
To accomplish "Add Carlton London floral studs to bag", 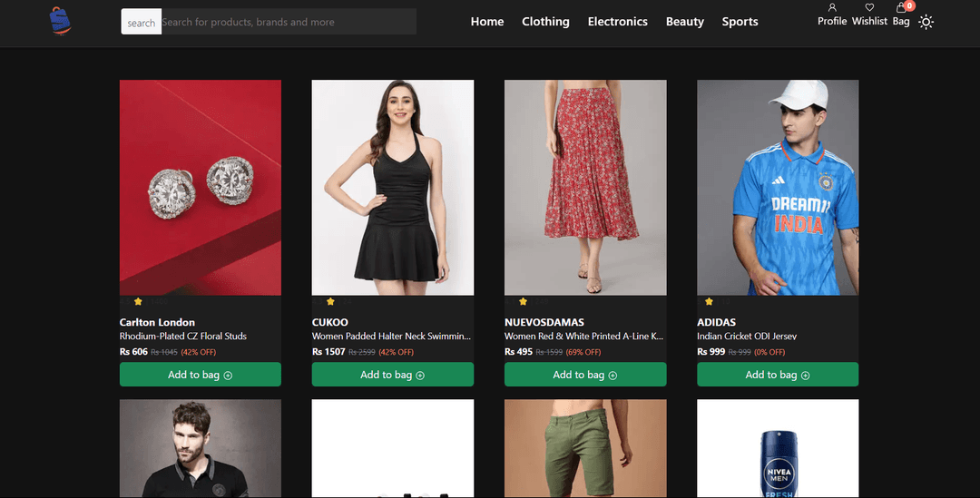I will click(x=200, y=375).
